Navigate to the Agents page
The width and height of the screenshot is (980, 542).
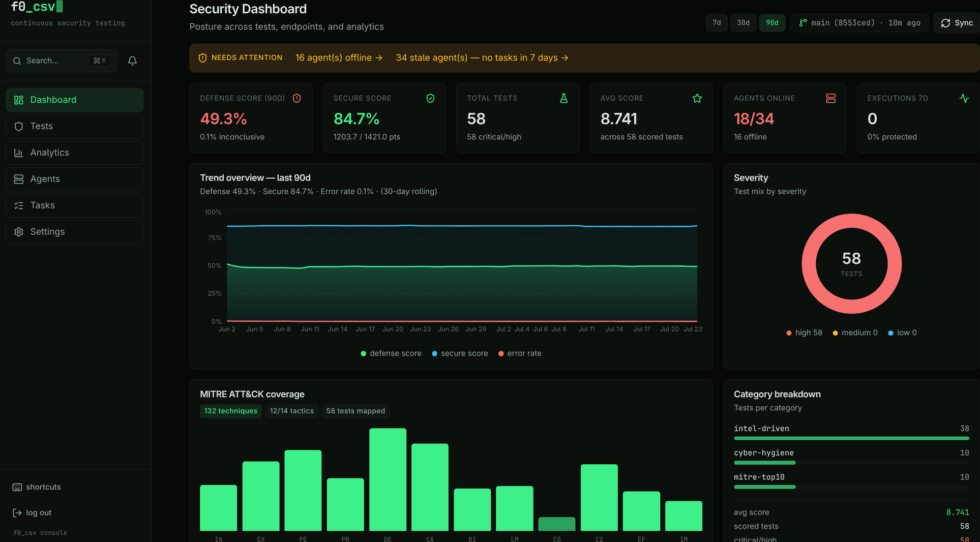point(75,179)
